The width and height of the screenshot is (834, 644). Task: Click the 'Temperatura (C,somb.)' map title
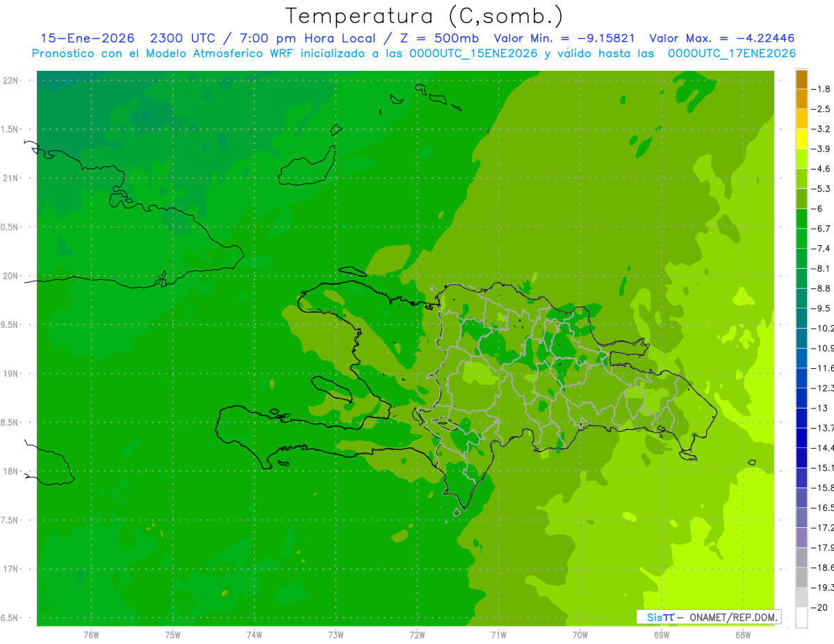(425, 16)
